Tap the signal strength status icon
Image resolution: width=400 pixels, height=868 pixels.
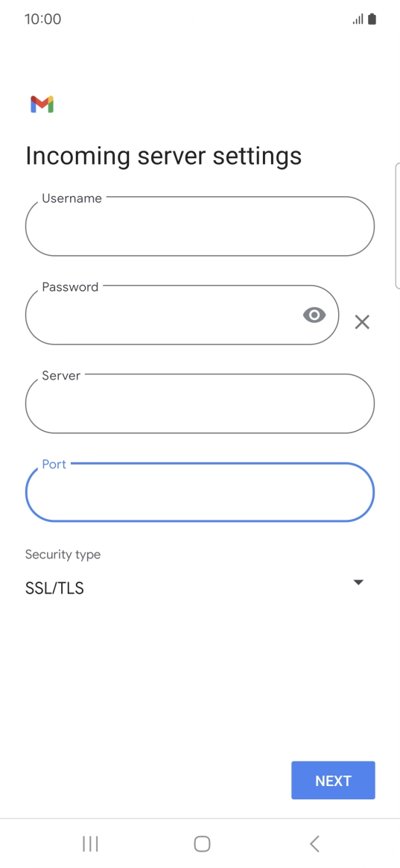point(358,19)
